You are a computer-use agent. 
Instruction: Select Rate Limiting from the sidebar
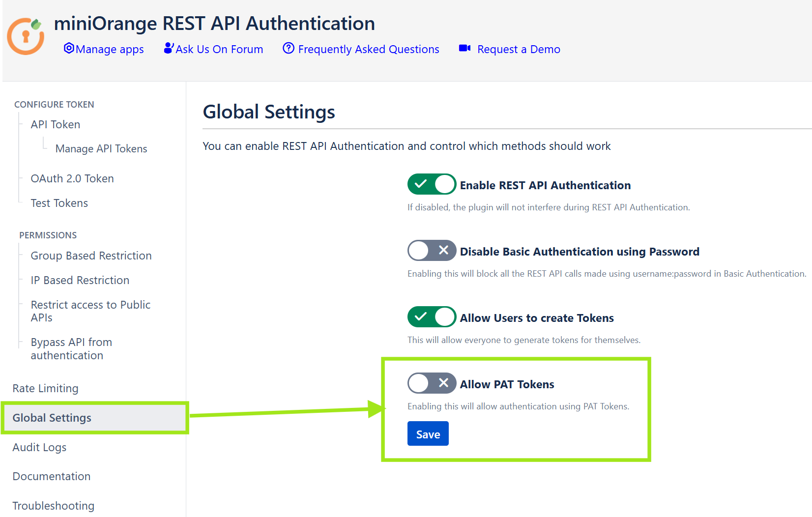(x=45, y=388)
